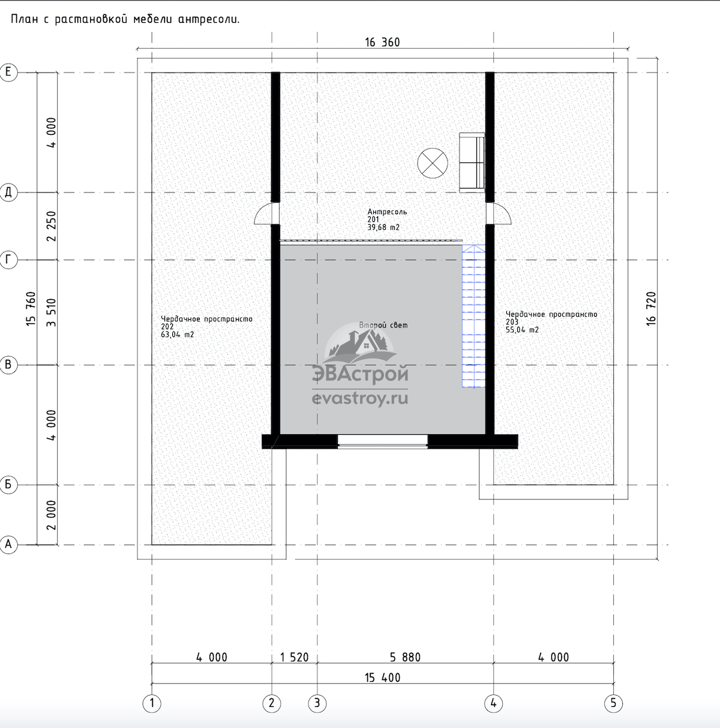Click the area value '63,04 m2'

(178, 335)
